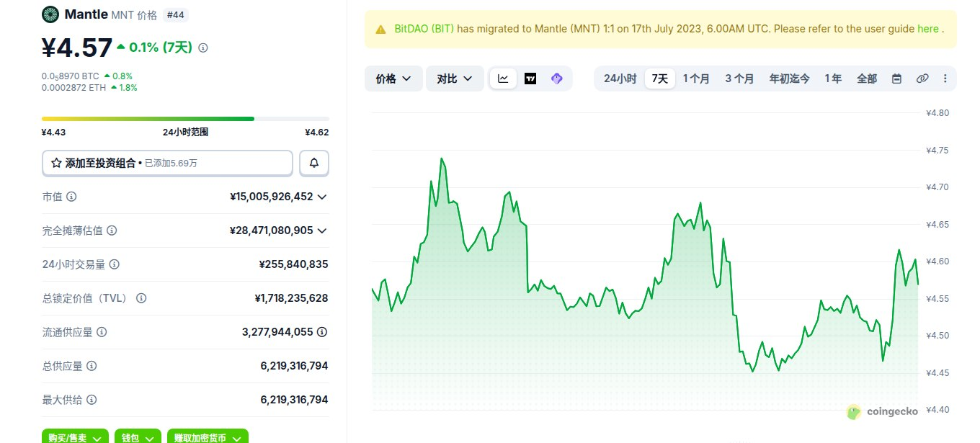The width and height of the screenshot is (980, 443).
Task: Click the 0.0₅8970 BTC value
Action: [x=71, y=76]
